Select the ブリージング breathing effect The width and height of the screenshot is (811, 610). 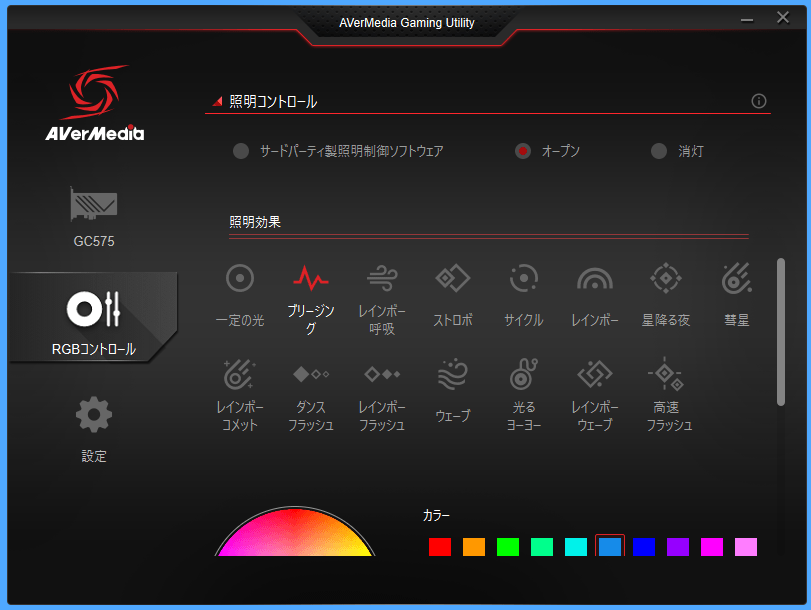point(311,299)
